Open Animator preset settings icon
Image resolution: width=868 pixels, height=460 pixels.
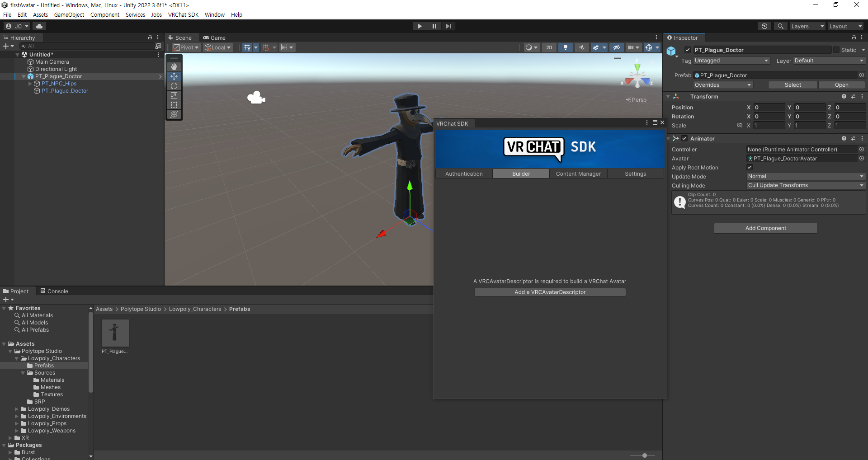tap(853, 138)
